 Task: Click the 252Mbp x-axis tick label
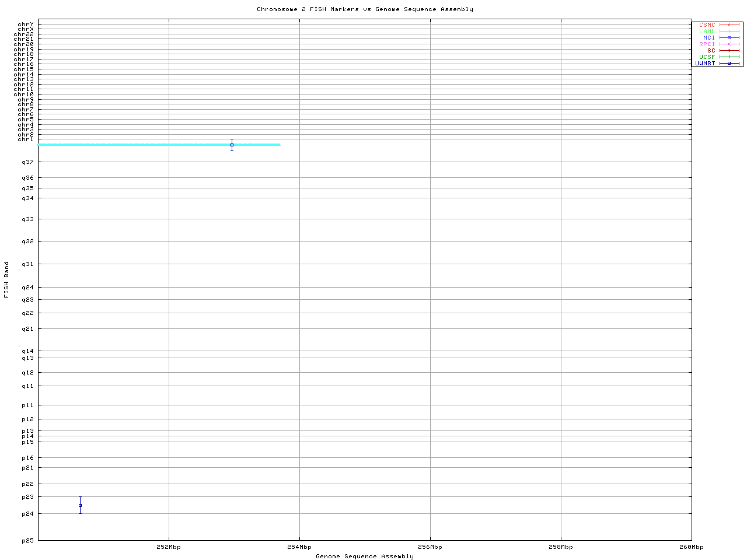(169, 547)
